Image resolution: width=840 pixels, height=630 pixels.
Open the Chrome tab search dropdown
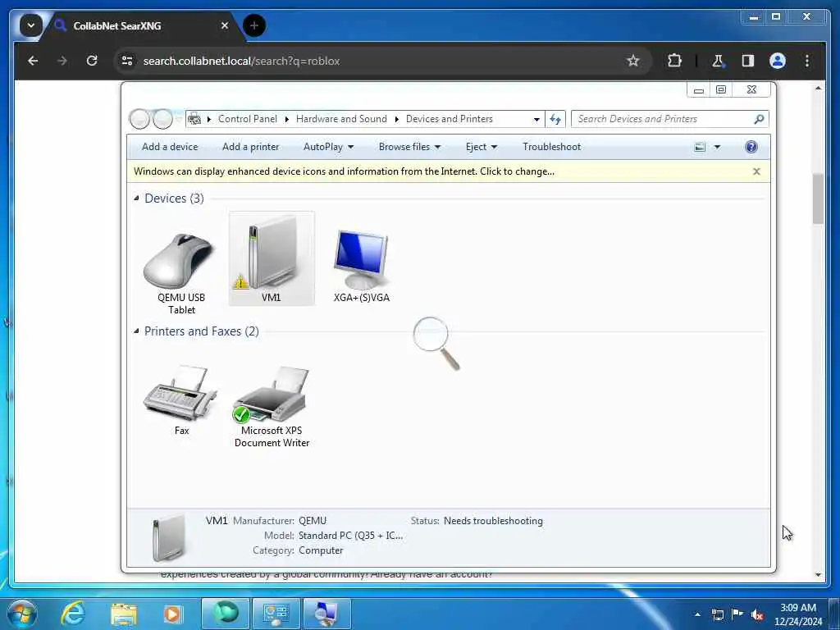[30, 25]
